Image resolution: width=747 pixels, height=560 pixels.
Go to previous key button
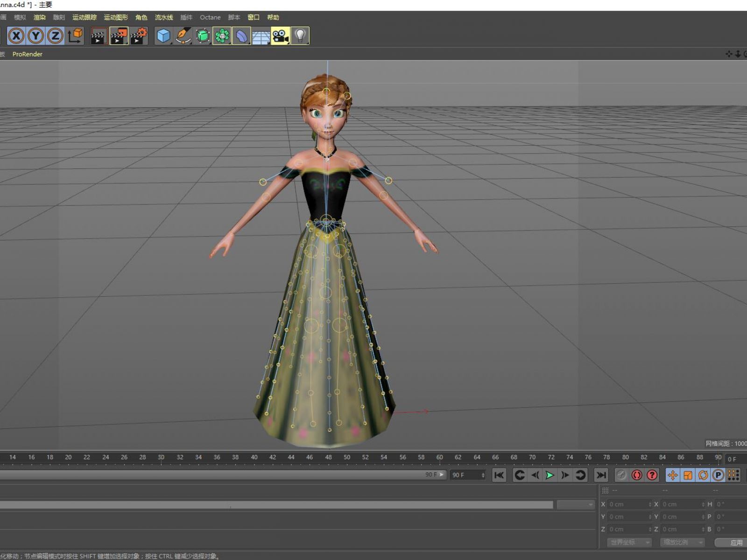[x=520, y=475]
